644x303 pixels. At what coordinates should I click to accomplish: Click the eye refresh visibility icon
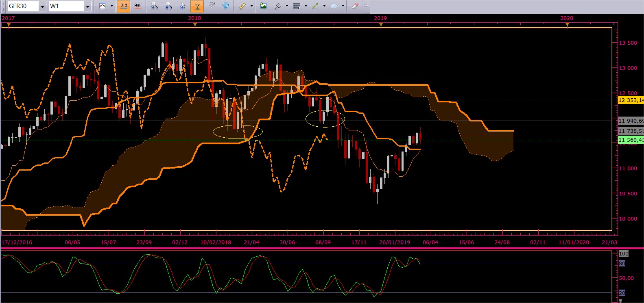tap(212, 6)
